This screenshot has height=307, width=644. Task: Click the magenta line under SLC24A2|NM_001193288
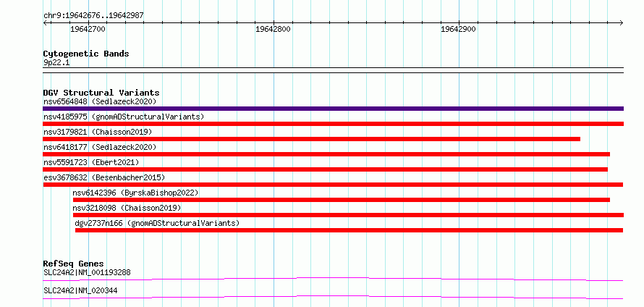pos(333,279)
